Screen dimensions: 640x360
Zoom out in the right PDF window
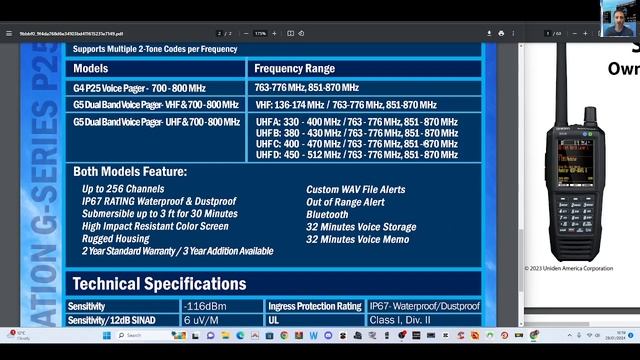click(x=575, y=33)
